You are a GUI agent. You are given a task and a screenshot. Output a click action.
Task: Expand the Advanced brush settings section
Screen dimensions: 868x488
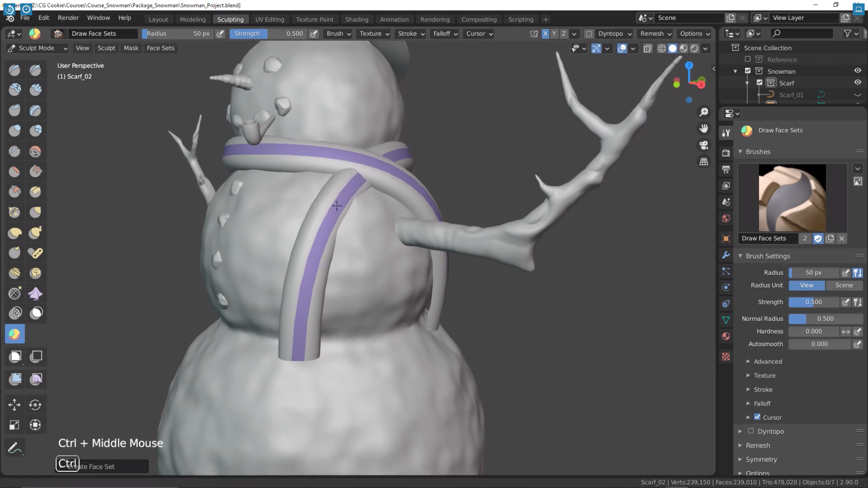tap(768, 362)
